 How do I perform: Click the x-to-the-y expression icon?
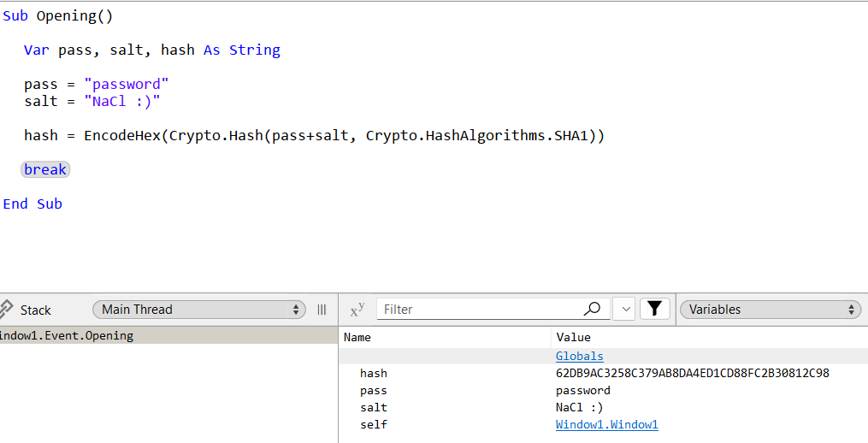(x=357, y=310)
